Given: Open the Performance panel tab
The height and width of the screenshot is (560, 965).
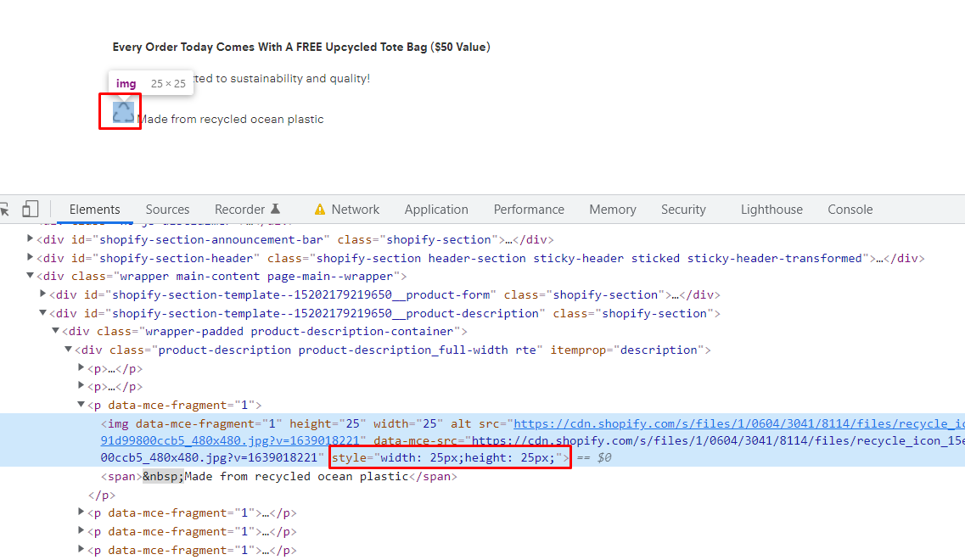Looking at the screenshot, I should [529, 210].
